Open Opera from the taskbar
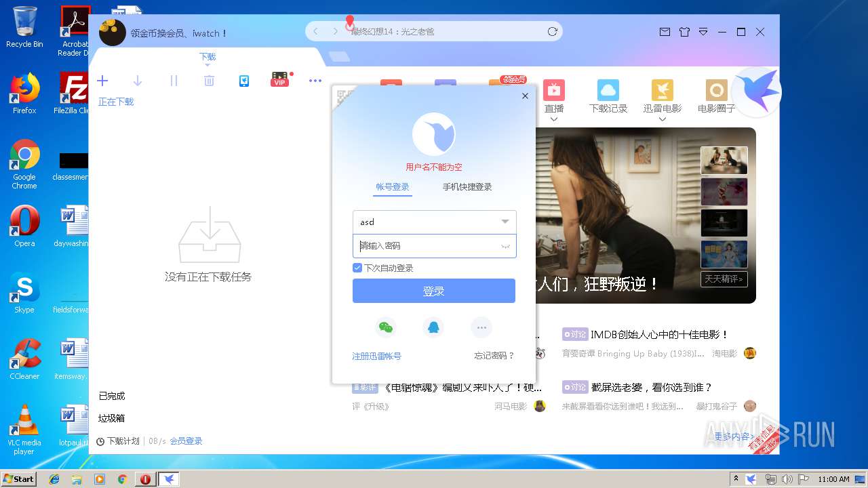868x488 pixels. tap(145, 479)
